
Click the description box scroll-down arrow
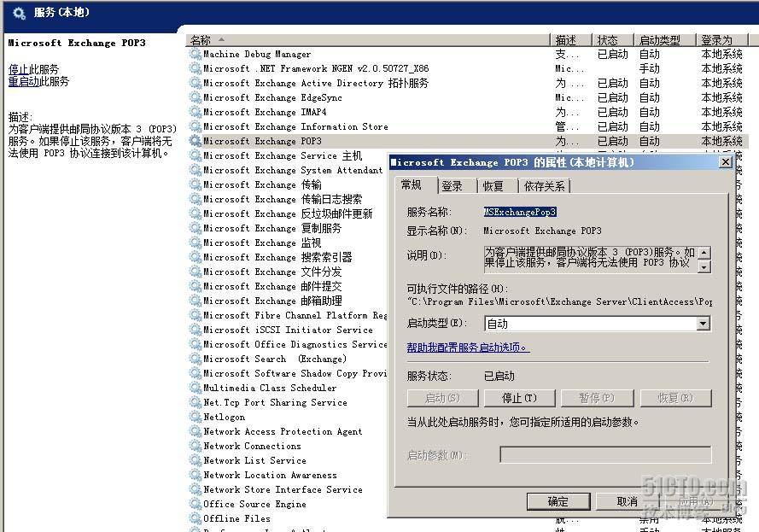point(705,266)
